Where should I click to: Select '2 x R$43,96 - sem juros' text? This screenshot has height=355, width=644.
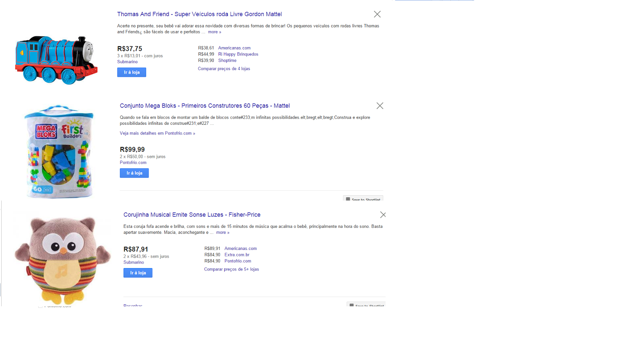pos(146,256)
